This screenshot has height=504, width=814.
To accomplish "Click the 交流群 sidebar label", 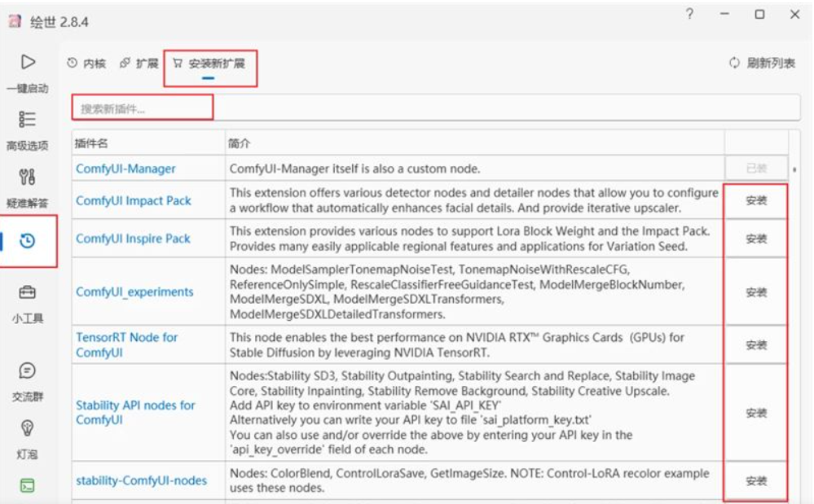I will pyautogui.click(x=27, y=397).
